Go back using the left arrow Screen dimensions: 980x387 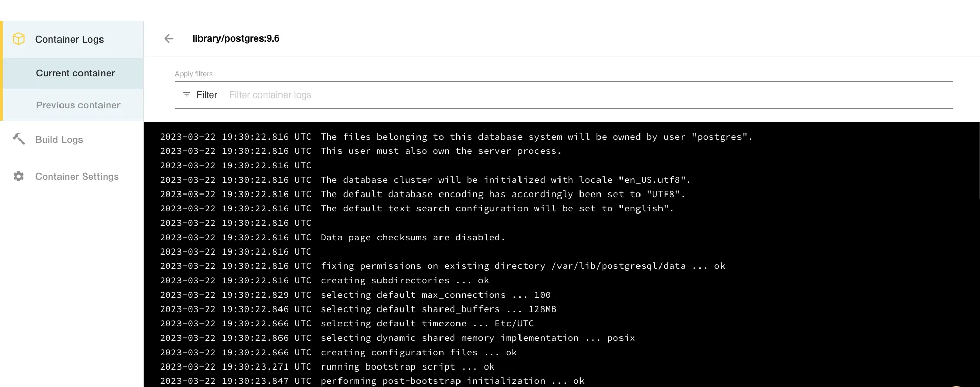169,38
